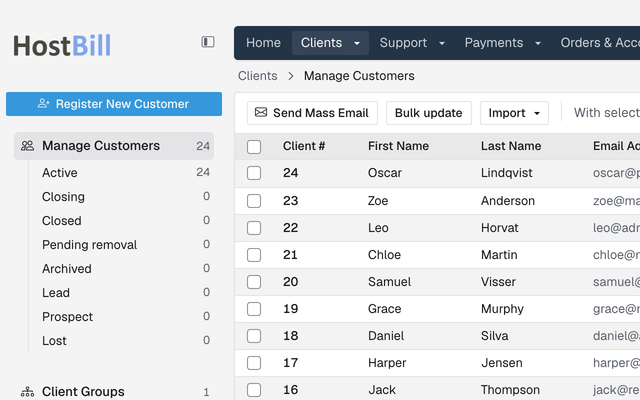
Task: Click Send Mass Email button
Action: point(312,113)
